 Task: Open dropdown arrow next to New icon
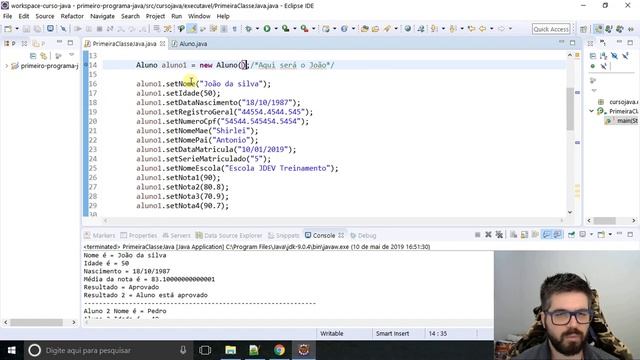coord(17,29)
